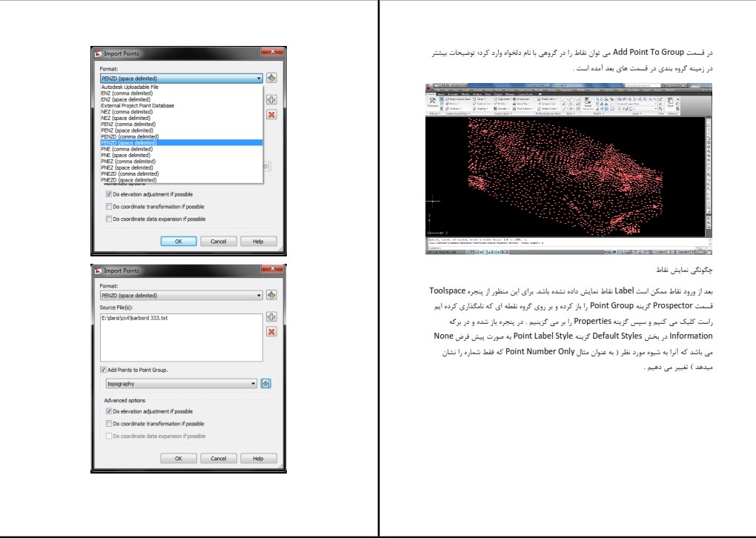Image resolution: width=756 pixels, height=538 pixels.
Task: Open format manager icon beside the open format list
Action: [x=271, y=78]
